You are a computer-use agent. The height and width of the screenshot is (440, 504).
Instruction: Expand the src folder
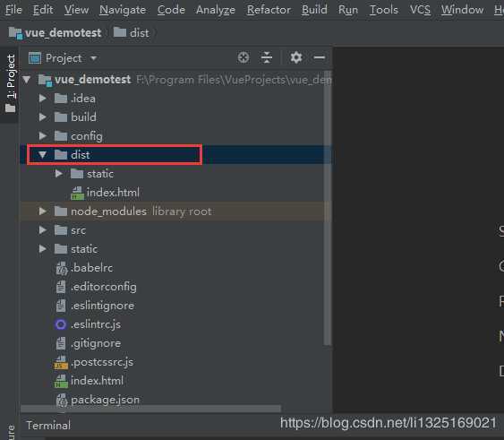(x=42, y=230)
